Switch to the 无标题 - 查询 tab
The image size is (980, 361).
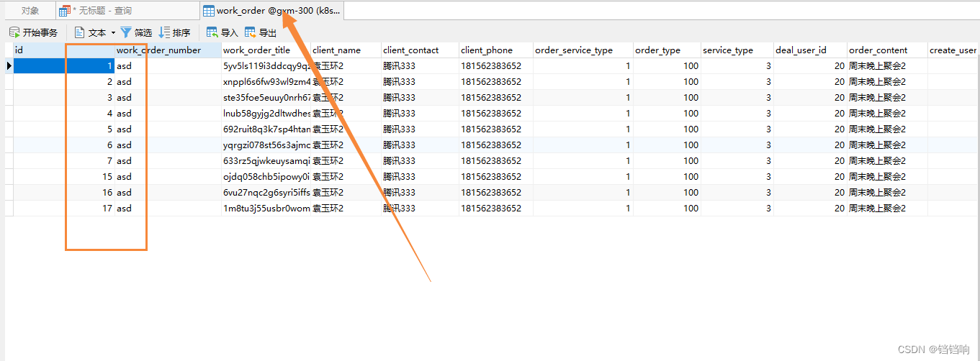tap(127, 11)
